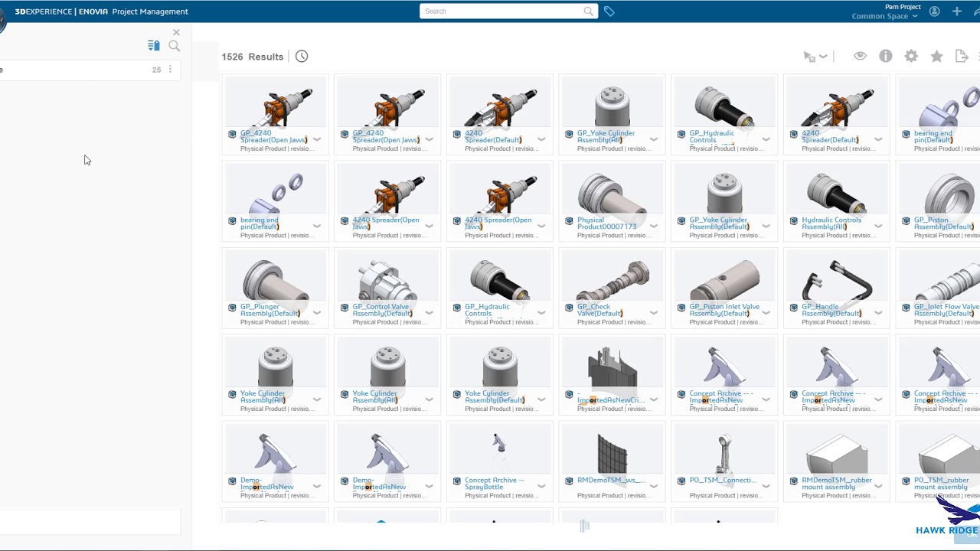This screenshot has height=551, width=980.
Task: Toggle the star favorites icon
Action: click(936, 56)
